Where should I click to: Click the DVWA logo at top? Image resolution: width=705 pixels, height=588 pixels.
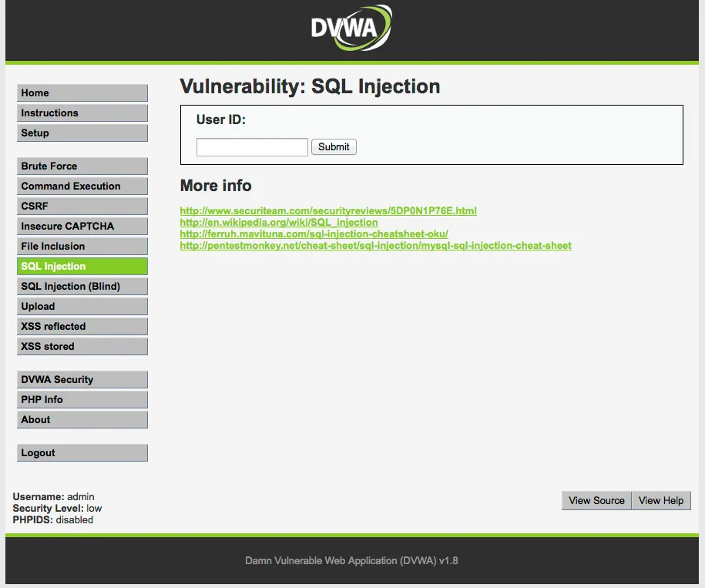[x=351, y=26]
